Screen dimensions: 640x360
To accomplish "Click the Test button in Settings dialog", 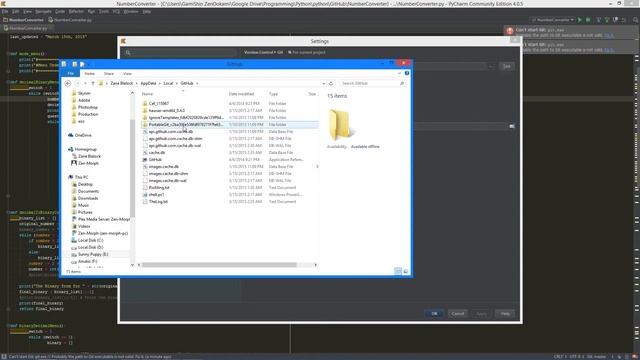I will point(507,66).
